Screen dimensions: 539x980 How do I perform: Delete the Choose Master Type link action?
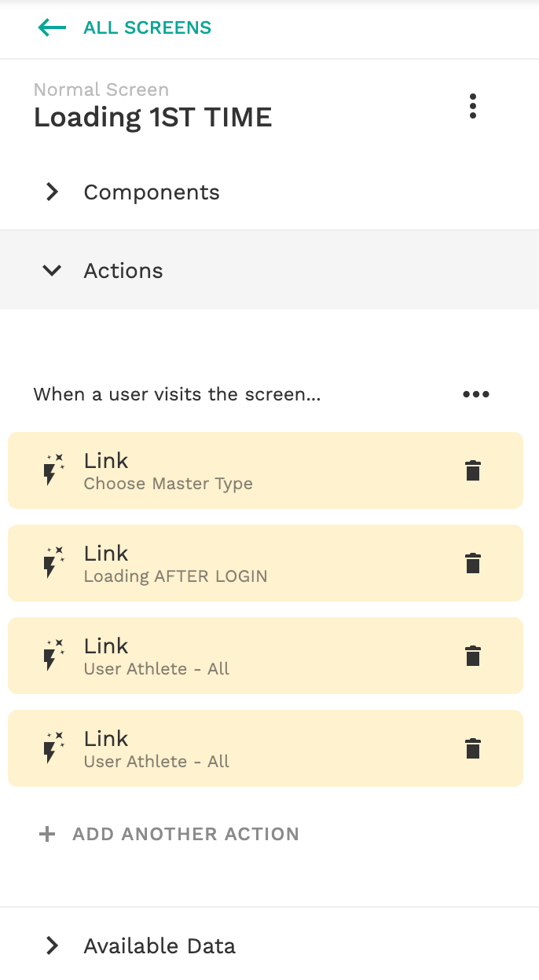(x=472, y=470)
